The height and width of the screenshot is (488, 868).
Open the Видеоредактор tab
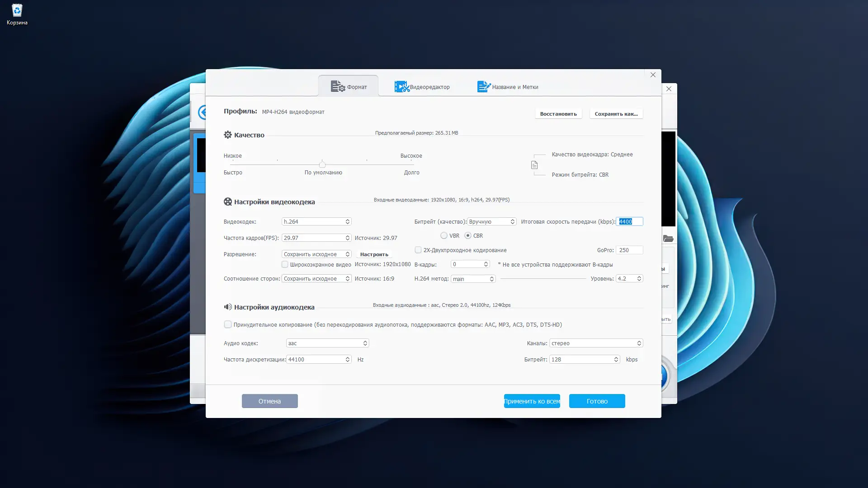422,87
